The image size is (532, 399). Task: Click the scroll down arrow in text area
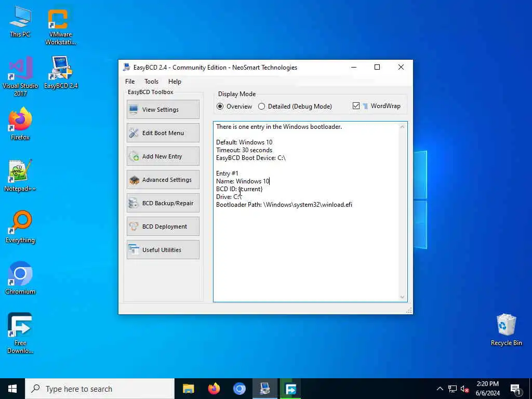click(x=402, y=297)
